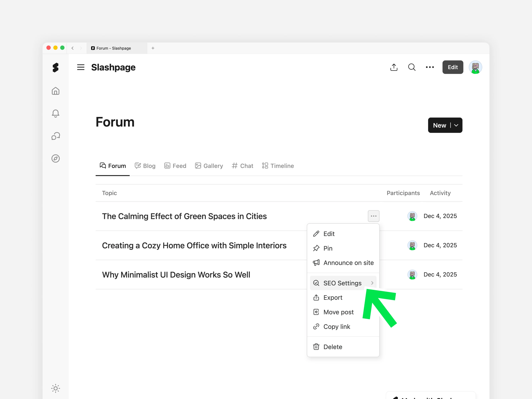Click the dark Edit button in header
Viewport: 532px width, 399px height.
pyautogui.click(x=453, y=67)
